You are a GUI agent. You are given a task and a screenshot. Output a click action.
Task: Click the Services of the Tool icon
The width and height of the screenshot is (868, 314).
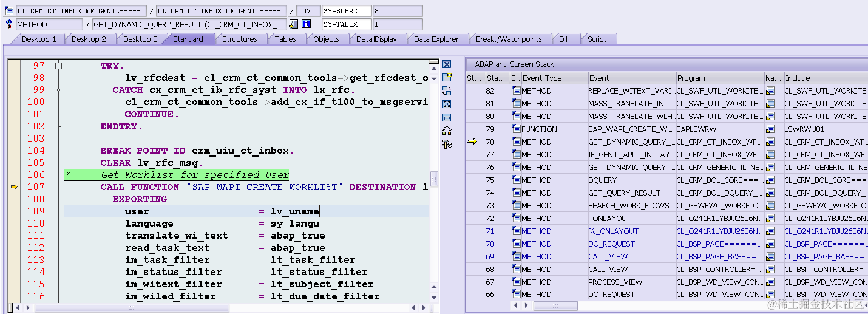[447, 131]
